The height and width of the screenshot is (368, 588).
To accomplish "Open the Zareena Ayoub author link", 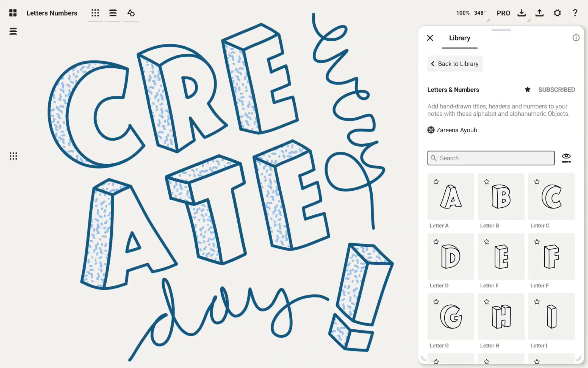I will point(456,130).
